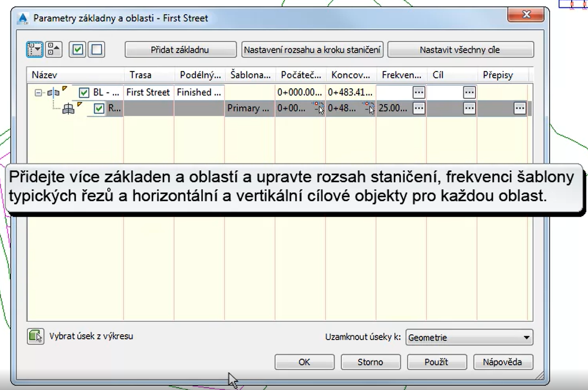Pick end station from drawing icon
588x390 pixels.
(369, 108)
